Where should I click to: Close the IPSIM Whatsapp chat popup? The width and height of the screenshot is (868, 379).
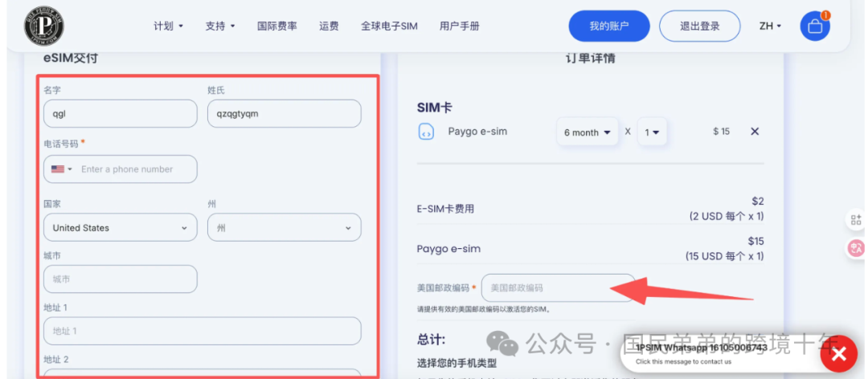click(x=838, y=353)
